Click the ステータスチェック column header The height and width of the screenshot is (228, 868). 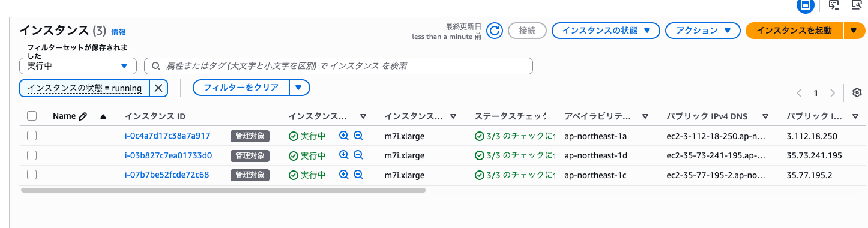(x=510, y=116)
